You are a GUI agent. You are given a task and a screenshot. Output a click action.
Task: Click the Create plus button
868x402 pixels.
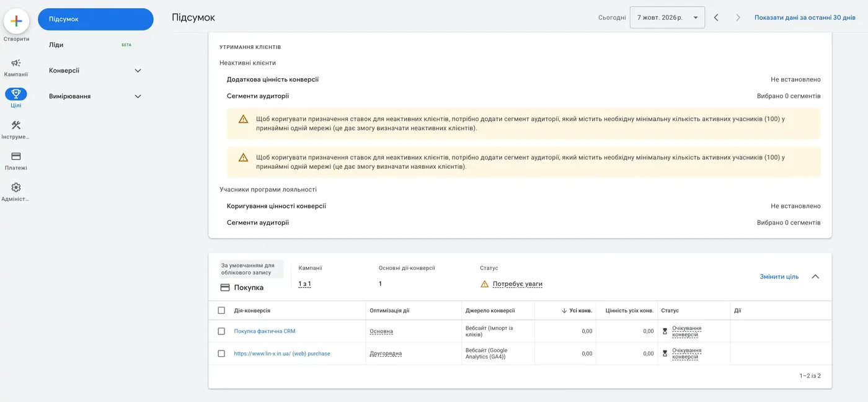pos(16,21)
